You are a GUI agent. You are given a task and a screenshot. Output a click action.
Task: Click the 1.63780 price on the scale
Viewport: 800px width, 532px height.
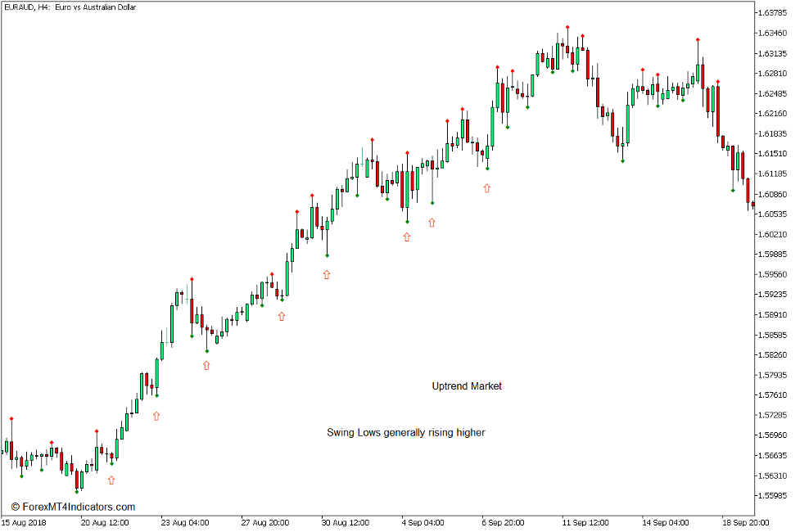[x=772, y=13]
